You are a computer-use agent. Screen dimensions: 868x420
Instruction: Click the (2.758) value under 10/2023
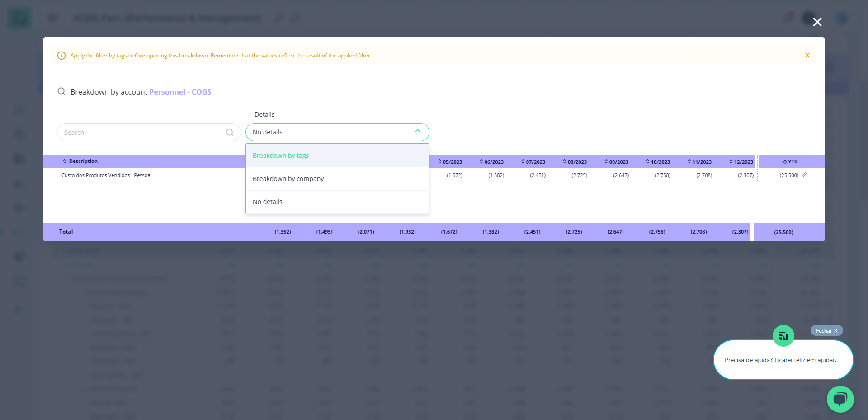pyautogui.click(x=663, y=175)
